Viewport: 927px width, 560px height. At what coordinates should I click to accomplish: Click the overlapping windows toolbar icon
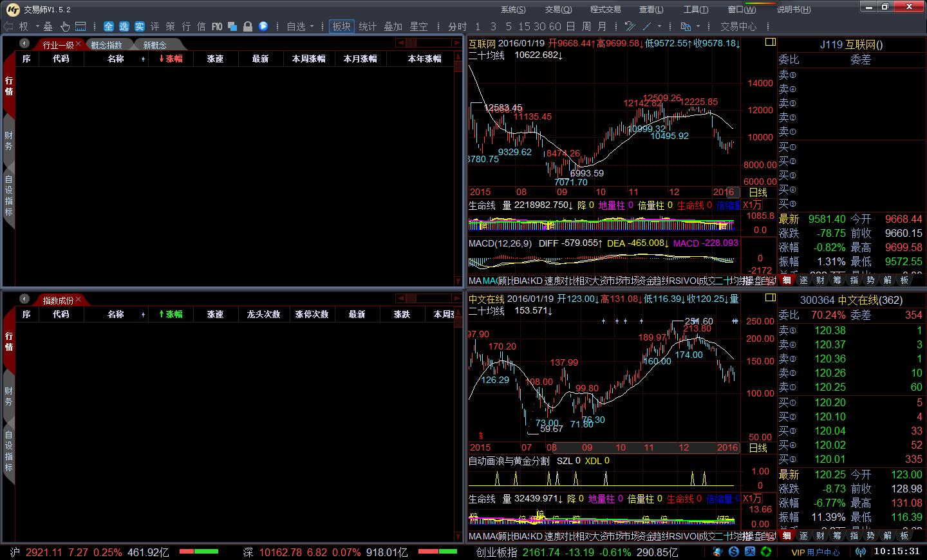tap(232, 26)
